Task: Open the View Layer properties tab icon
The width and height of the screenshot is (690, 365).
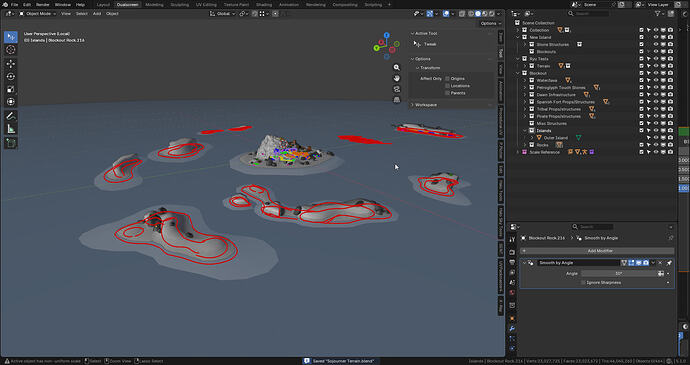Action: pos(512,273)
